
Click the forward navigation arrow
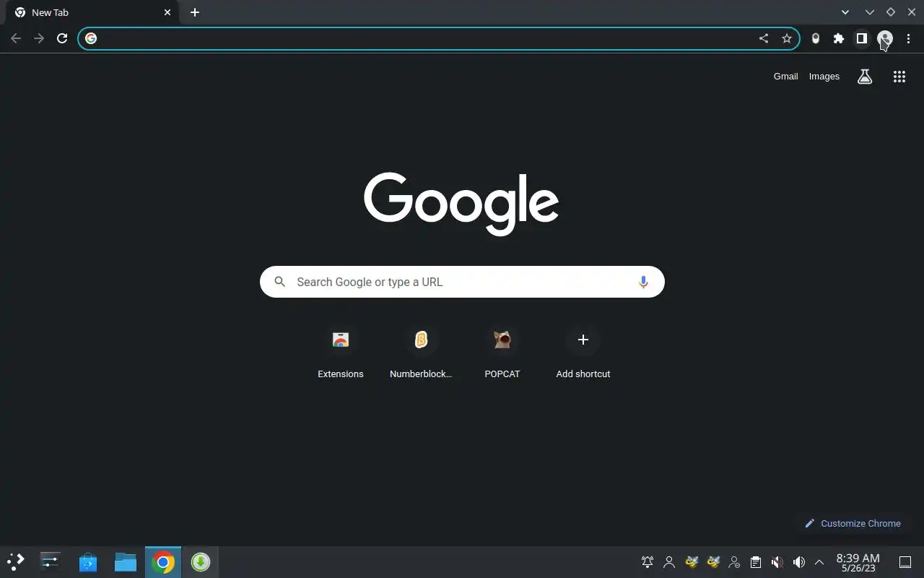point(39,38)
